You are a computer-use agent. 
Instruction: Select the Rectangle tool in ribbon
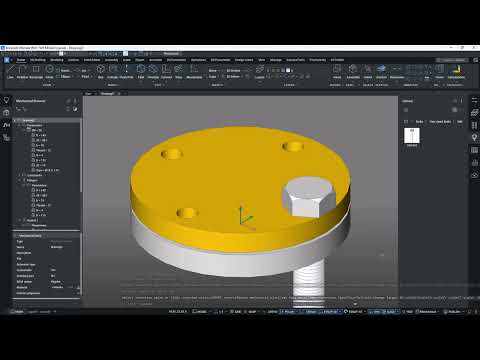[x=36, y=71]
